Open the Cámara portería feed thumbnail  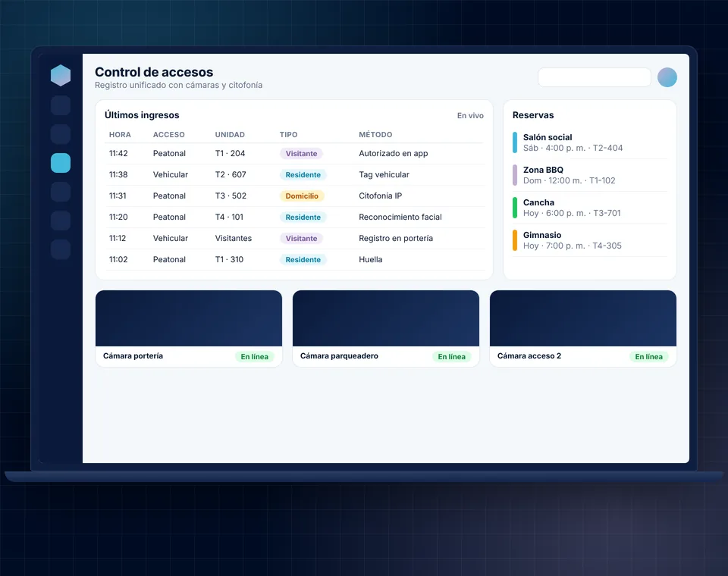click(189, 318)
